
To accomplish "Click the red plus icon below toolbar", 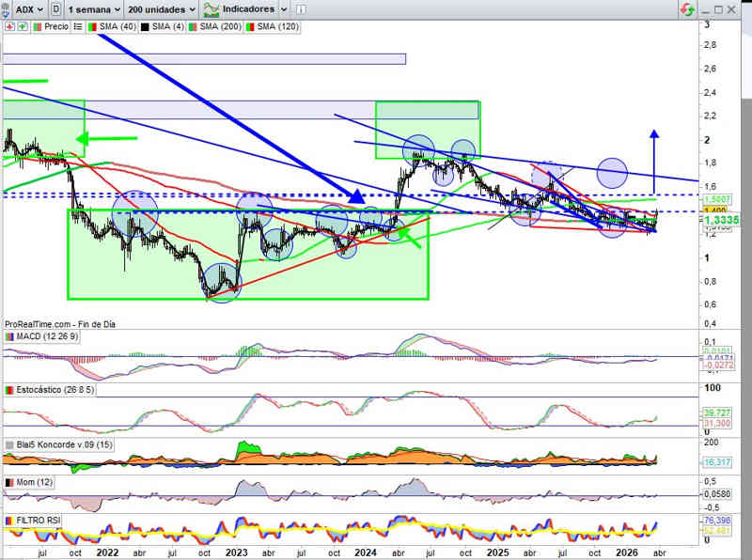I will 9,27.
